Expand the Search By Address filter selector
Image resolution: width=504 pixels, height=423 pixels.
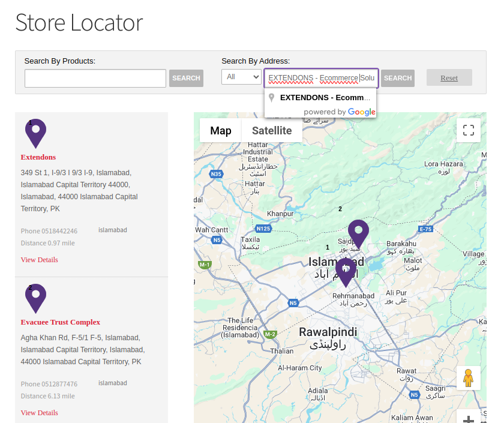[x=241, y=77]
